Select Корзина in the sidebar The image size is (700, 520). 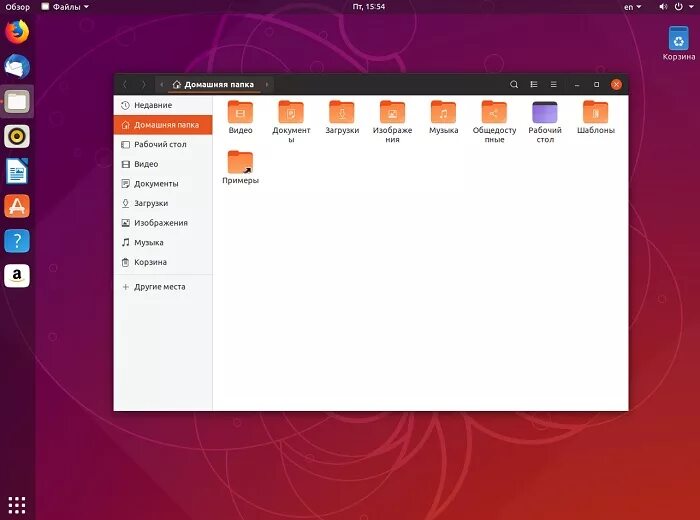click(x=163, y=262)
